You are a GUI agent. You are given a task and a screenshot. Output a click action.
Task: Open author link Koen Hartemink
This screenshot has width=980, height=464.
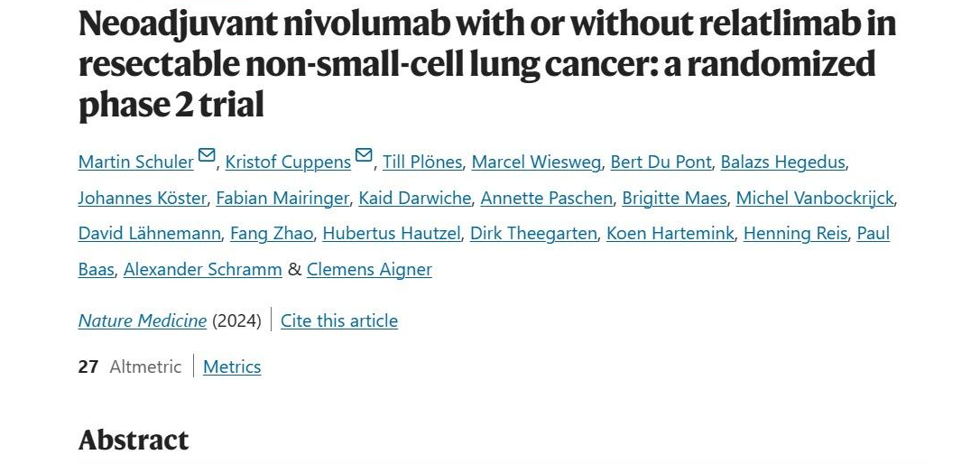(670, 233)
